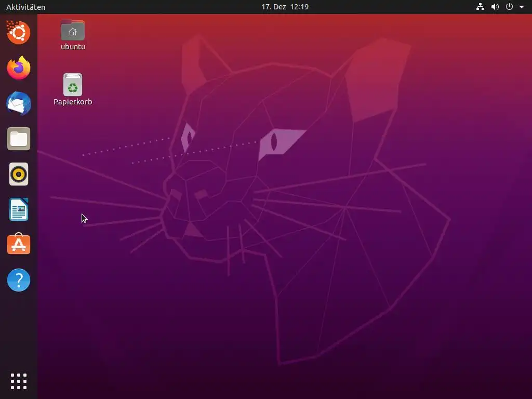The image size is (532, 399).
Task: Select the Papierkorb trash icon
Action: pos(73,85)
